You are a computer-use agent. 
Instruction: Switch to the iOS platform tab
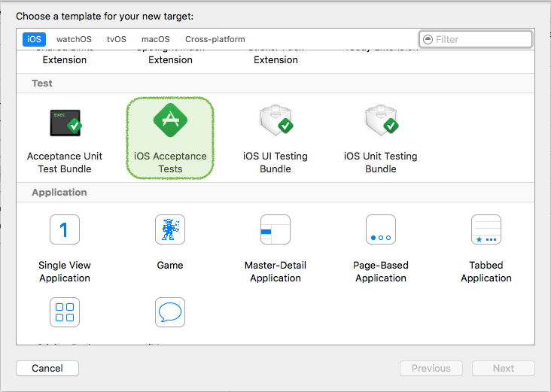(x=34, y=39)
